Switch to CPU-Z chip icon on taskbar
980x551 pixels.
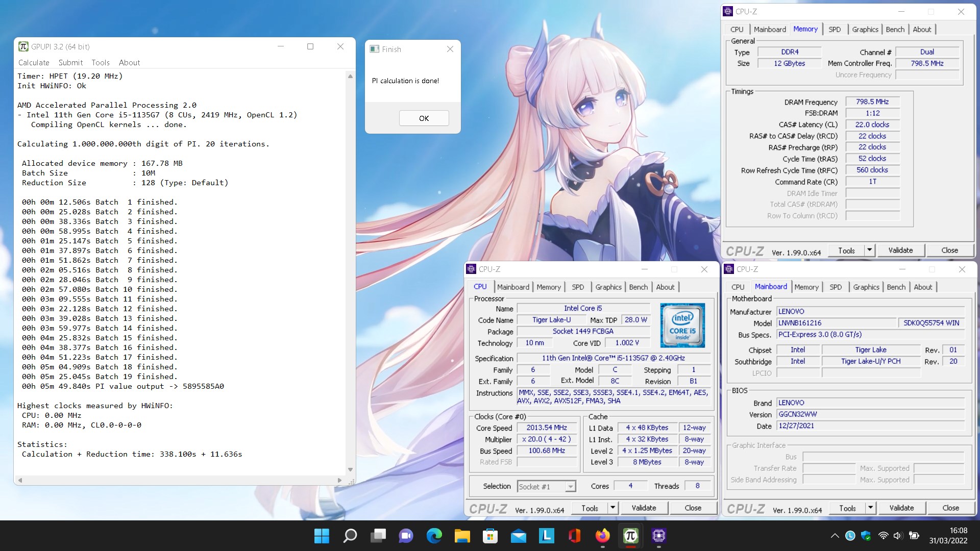coord(659,536)
